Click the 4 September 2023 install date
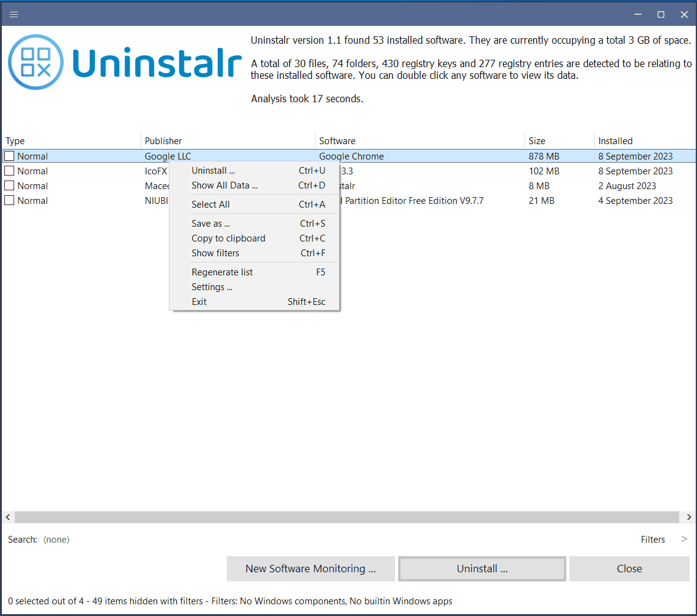 pyautogui.click(x=635, y=200)
